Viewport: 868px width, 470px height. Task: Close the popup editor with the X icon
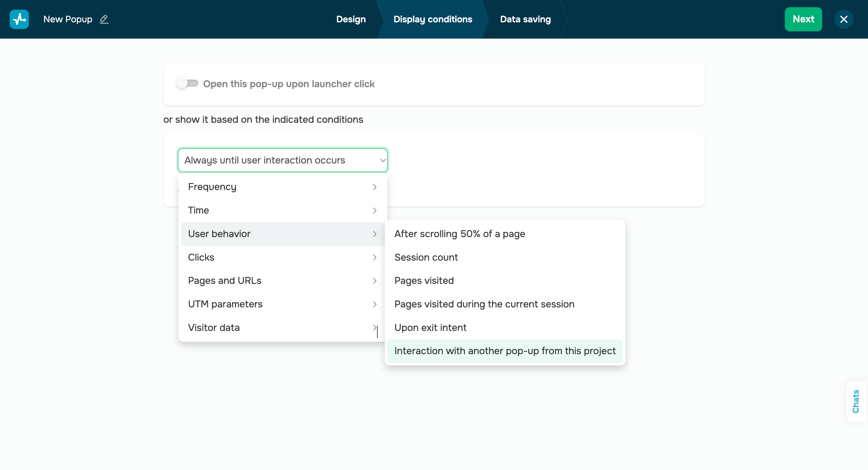[x=843, y=19]
